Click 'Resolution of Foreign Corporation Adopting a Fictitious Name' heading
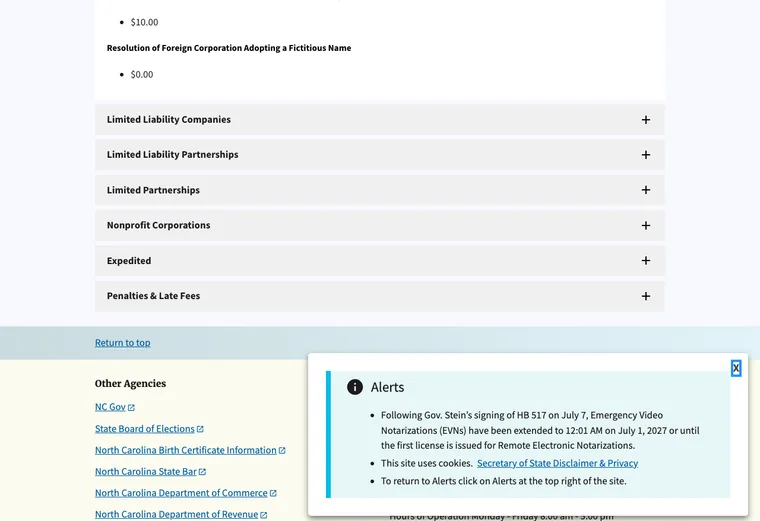The image size is (760, 521). tap(229, 48)
